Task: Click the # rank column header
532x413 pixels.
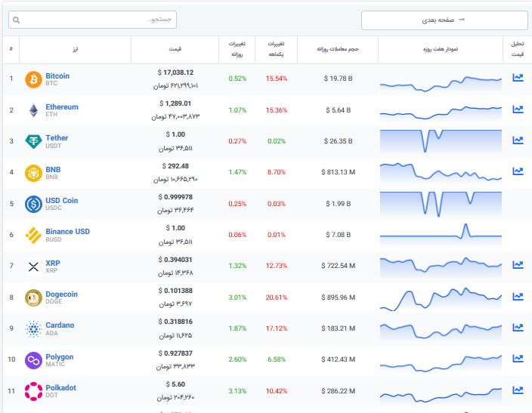Action: [11, 49]
